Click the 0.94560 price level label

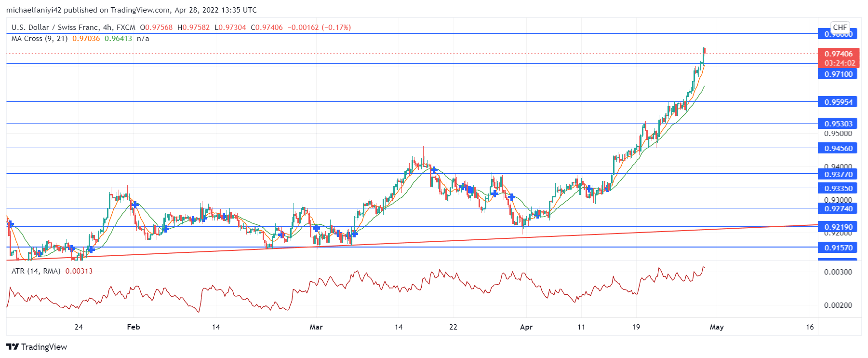[838, 148]
